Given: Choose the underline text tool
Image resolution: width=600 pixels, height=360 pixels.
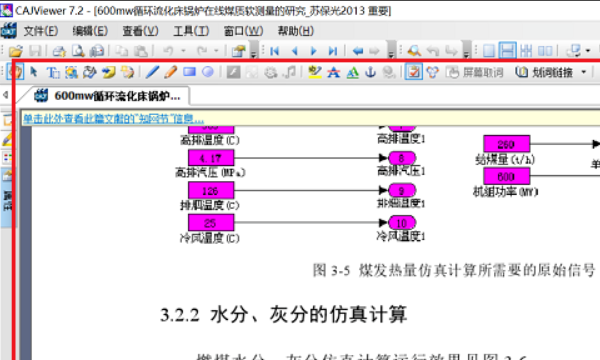Looking at the screenshot, I should pyautogui.click(x=352, y=72).
